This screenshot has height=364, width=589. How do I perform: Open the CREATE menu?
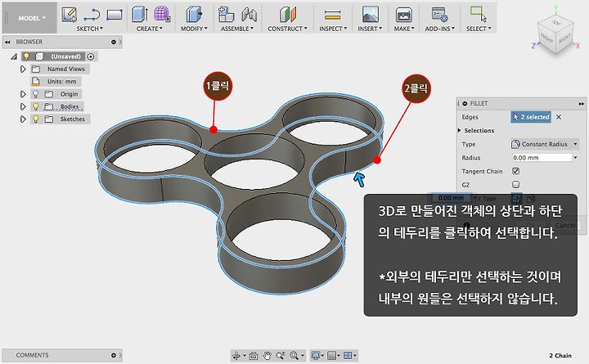(x=150, y=29)
